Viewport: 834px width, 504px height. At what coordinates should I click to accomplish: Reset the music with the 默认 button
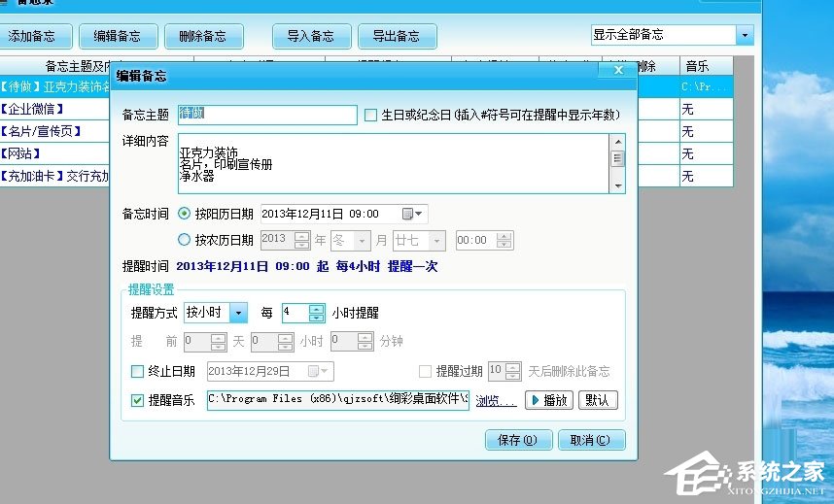coord(598,400)
